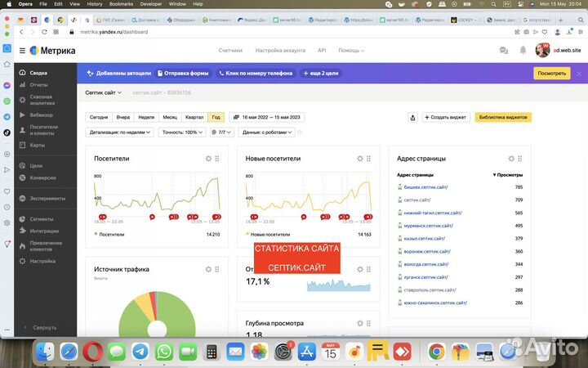Open Настройка аккаунта in top navigation
Viewport: 588px width, 368px height.
pyautogui.click(x=280, y=51)
